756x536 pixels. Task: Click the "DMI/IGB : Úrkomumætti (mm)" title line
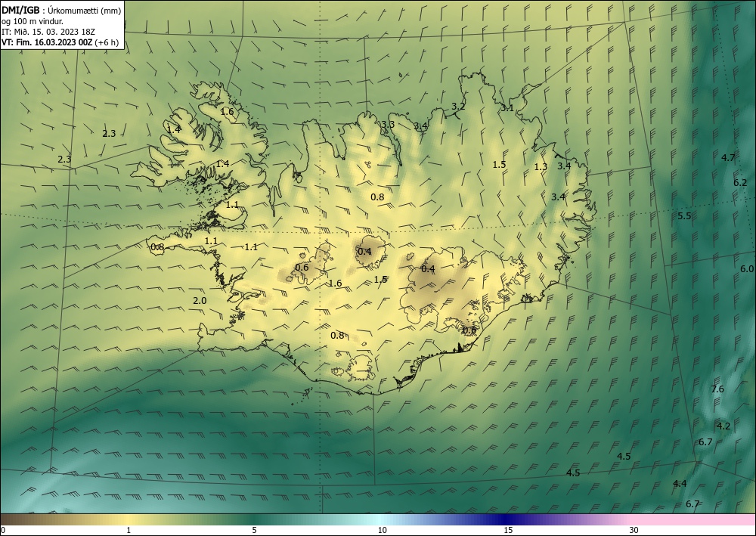pos(61,11)
